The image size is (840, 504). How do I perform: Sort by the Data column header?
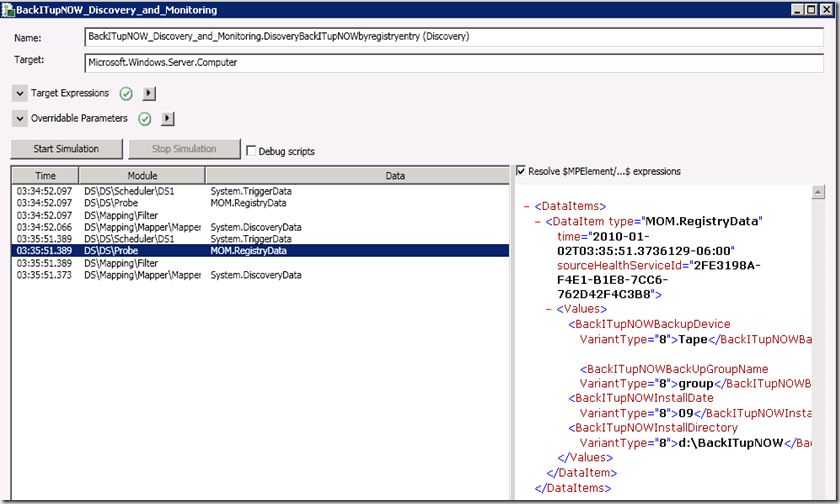click(357, 176)
